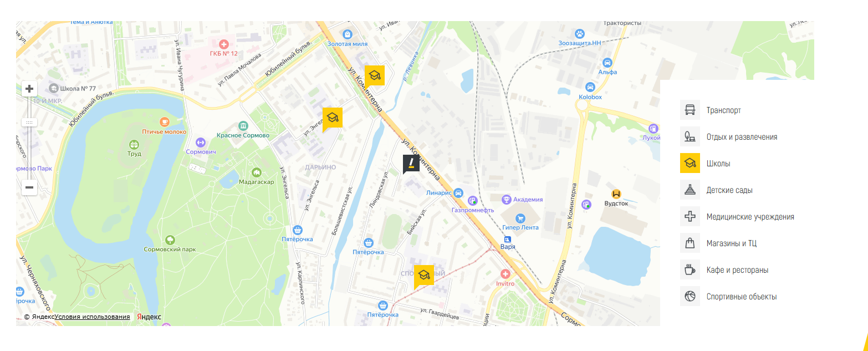Click the zoom slider handle

(x=29, y=122)
